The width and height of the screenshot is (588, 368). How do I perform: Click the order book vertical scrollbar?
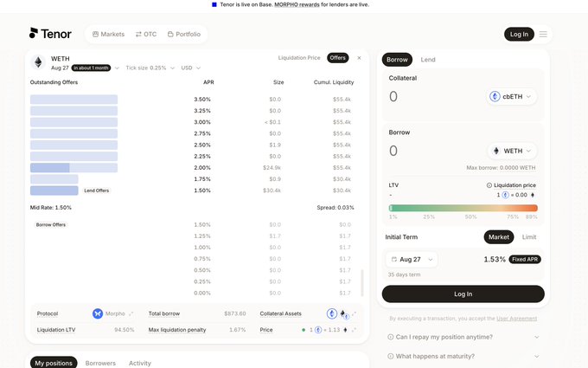pos(361,282)
